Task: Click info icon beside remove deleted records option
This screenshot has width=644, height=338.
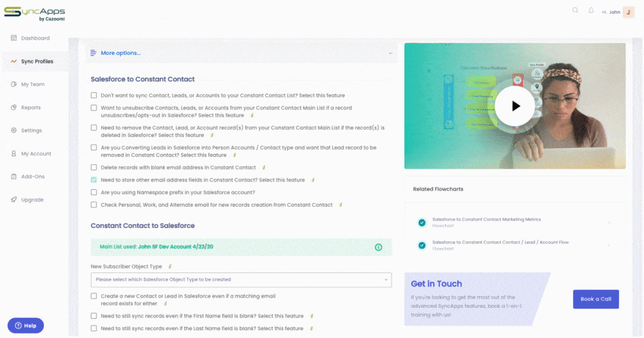Action: pos(212,135)
